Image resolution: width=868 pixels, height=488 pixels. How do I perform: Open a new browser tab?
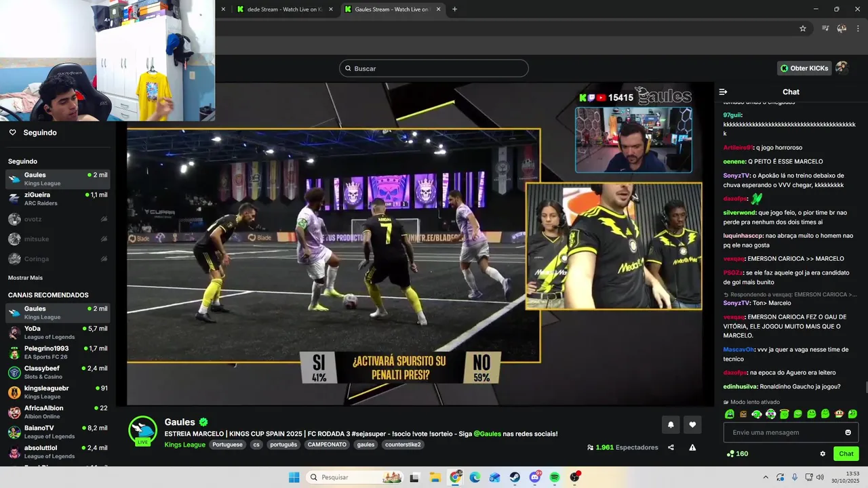[x=454, y=9]
